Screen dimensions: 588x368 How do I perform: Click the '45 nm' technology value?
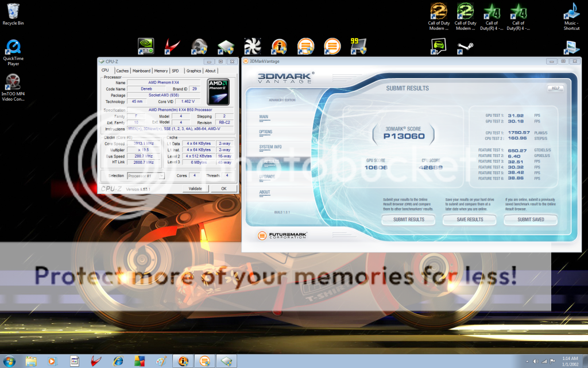pos(137,102)
